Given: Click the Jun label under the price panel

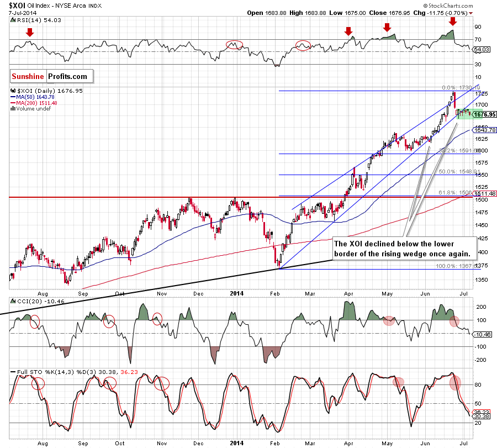Looking at the screenshot, I should (x=425, y=293).
